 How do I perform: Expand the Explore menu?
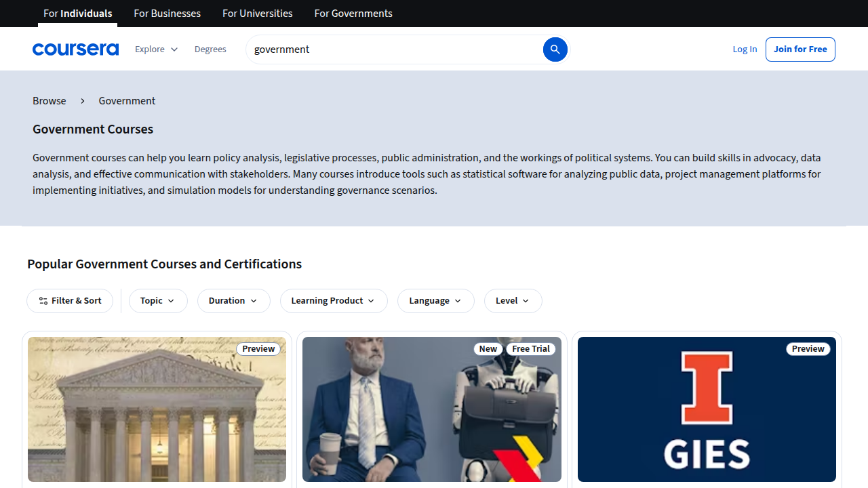[x=156, y=49]
